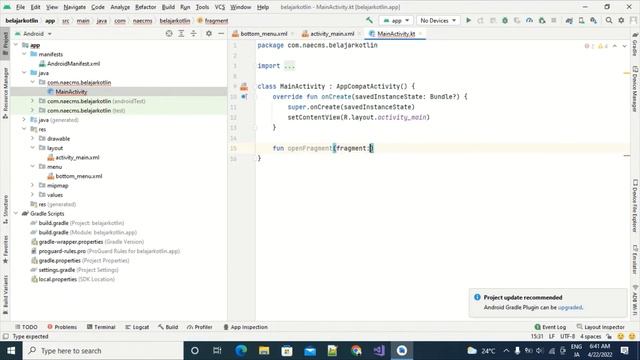Open Microsoft Edge from taskbar
Image resolution: width=640 pixels, height=360 pixels.
(x=241, y=351)
